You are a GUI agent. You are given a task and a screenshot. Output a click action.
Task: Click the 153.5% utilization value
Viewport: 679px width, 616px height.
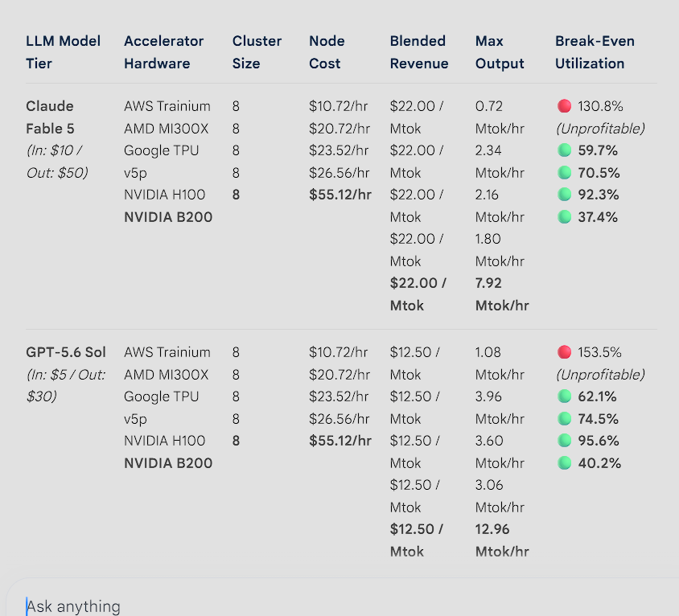pyautogui.click(x=599, y=352)
